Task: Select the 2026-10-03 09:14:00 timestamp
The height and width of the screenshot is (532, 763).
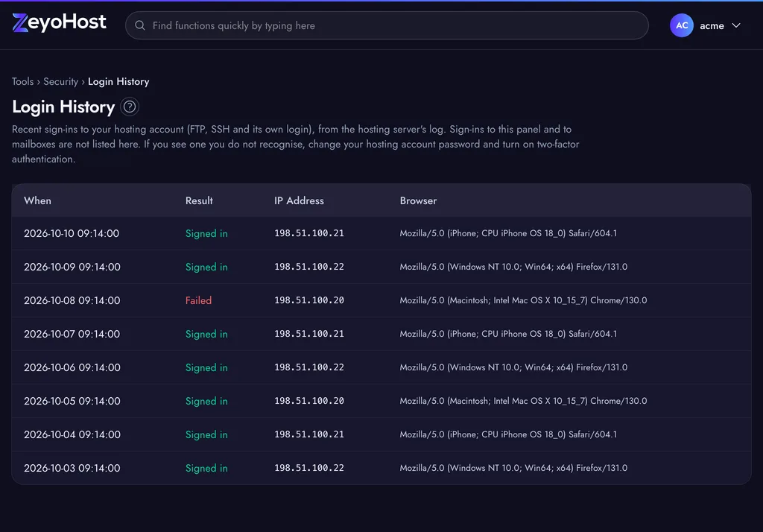Action: click(72, 468)
